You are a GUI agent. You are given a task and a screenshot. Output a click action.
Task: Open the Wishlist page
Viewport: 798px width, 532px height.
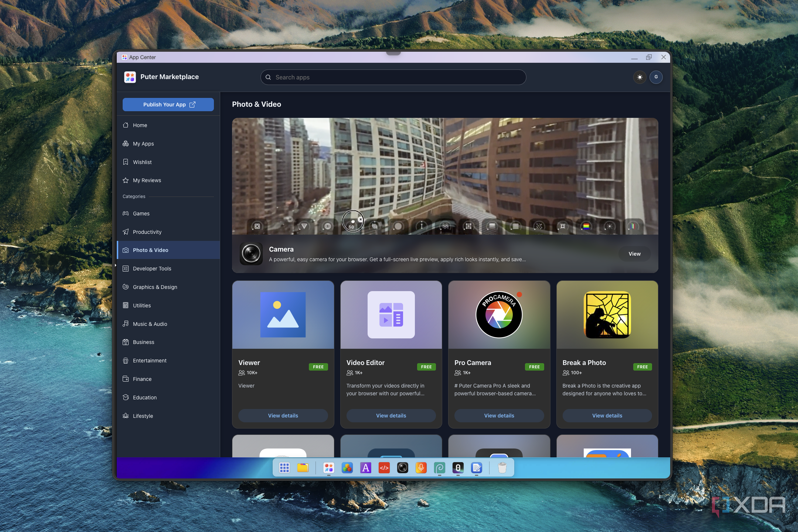[x=168, y=162]
